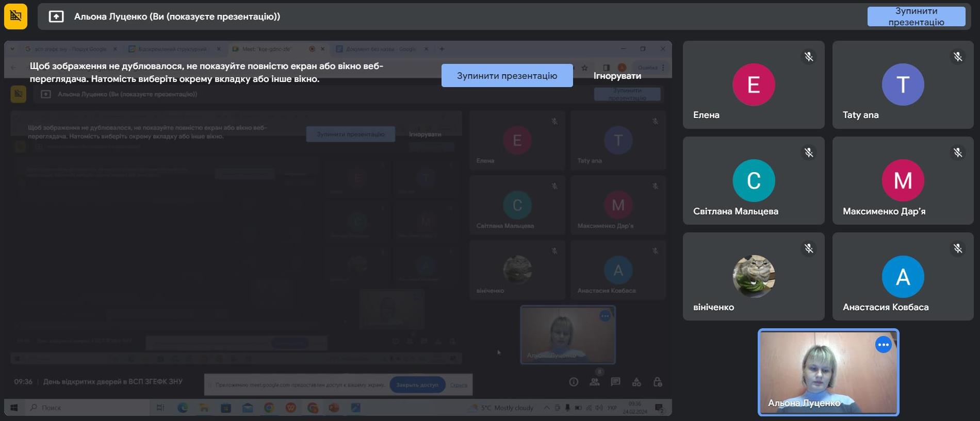980x421 pixels.
Task: Expand hidden tray icons chevron in shared taskbar
Action: tap(546, 408)
